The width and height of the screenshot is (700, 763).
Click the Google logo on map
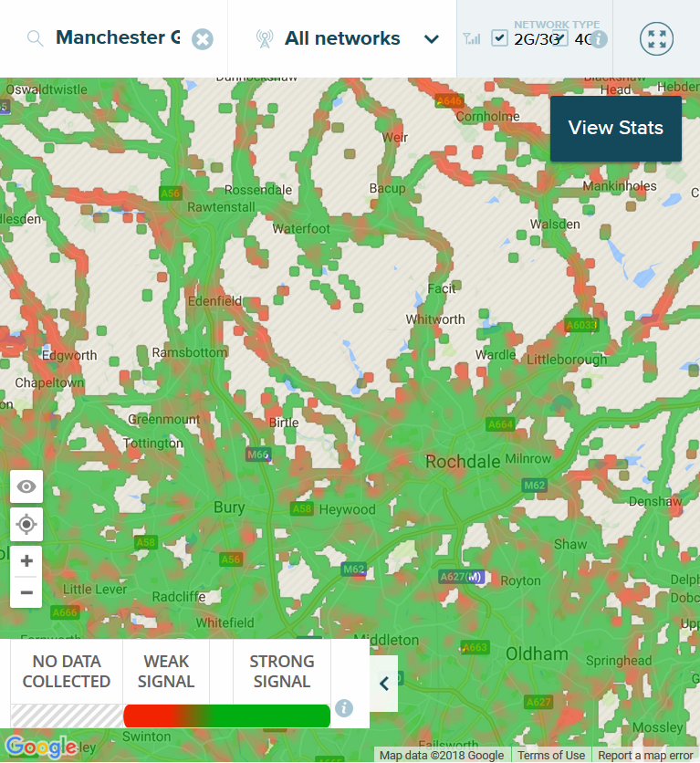click(x=41, y=747)
